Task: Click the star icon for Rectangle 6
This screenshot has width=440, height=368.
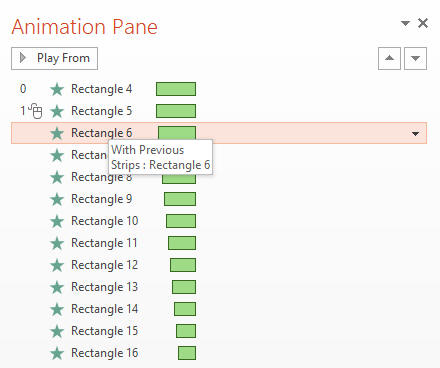Action: coord(57,133)
